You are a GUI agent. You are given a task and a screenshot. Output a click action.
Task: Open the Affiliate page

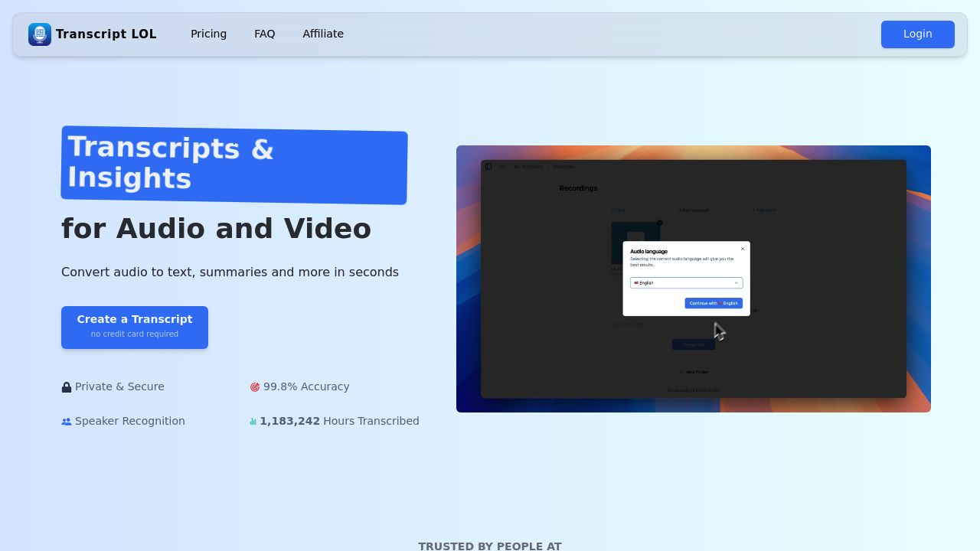(x=323, y=34)
